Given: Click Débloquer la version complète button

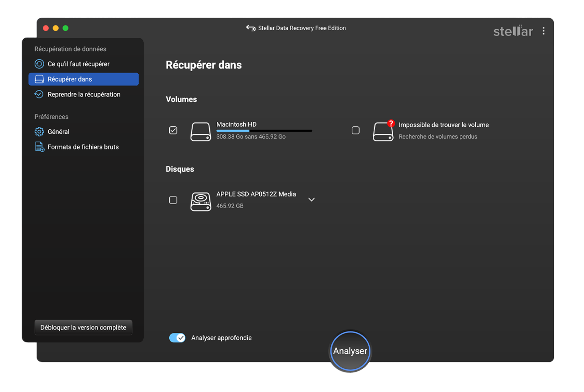Looking at the screenshot, I should pyautogui.click(x=83, y=327).
